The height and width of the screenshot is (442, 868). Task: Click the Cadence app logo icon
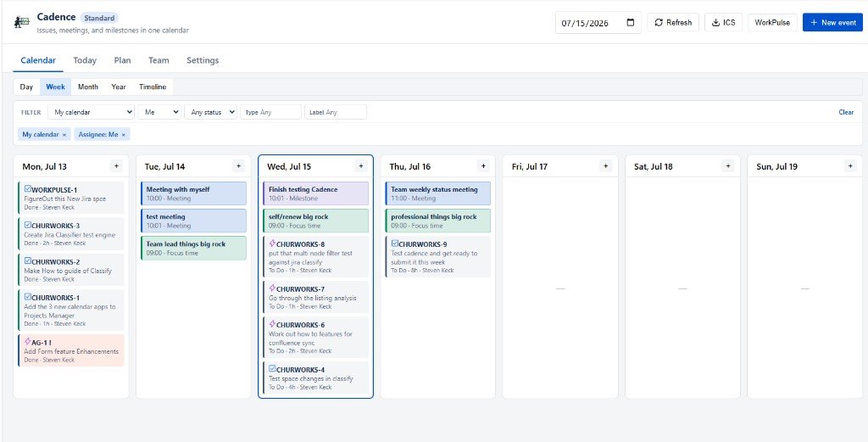(x=21, y=23)
